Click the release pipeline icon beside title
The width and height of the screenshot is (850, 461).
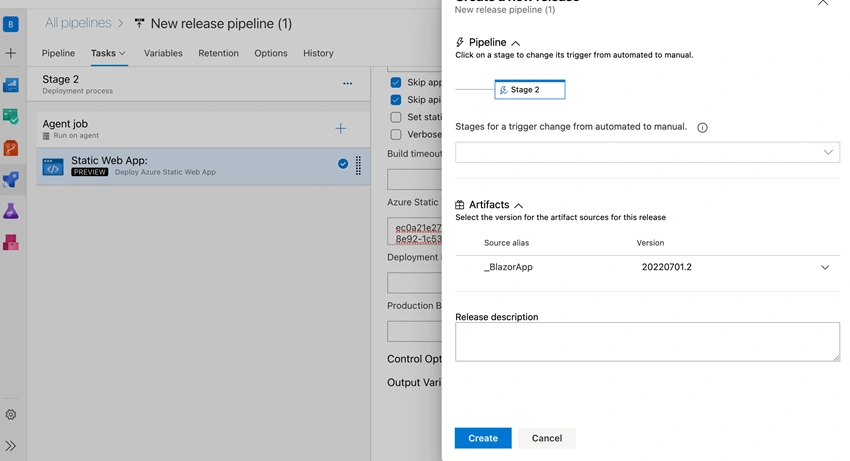click(x=139, y=23)
